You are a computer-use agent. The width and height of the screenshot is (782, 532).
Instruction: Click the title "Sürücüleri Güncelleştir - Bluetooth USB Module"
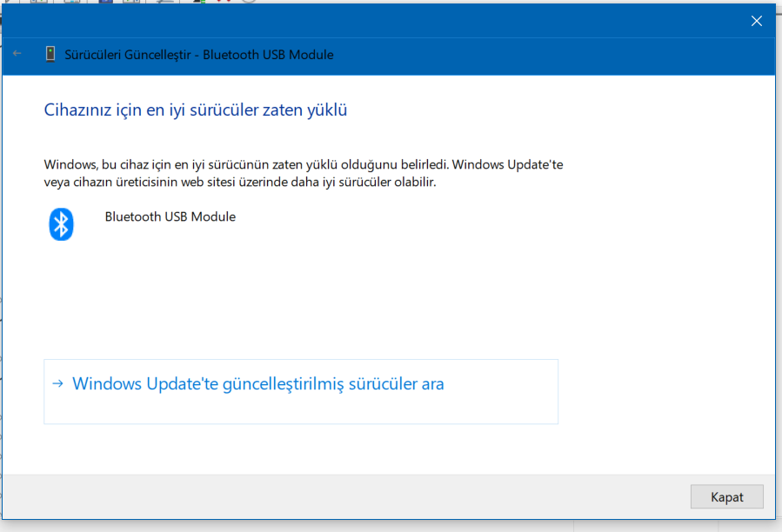point(199,55)
